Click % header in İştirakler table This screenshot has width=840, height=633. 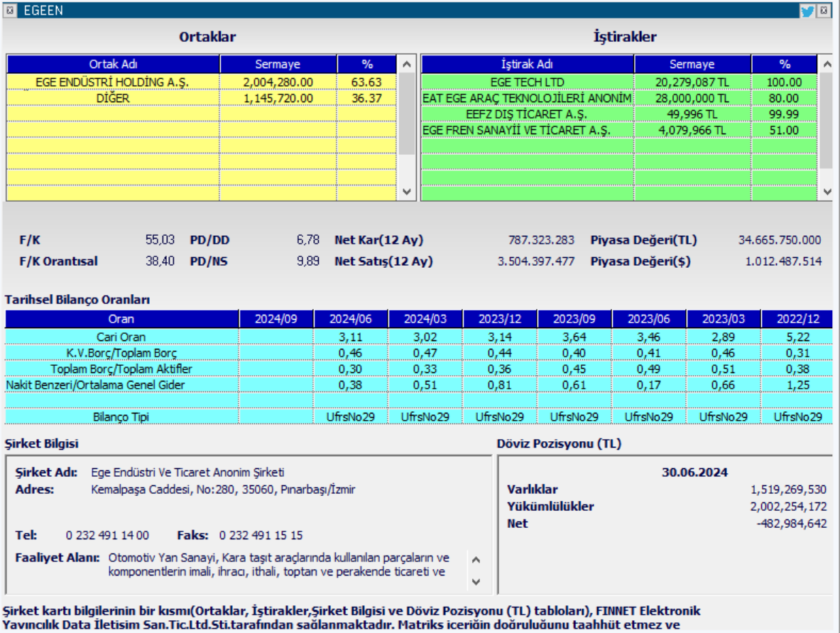coord(785,65)
